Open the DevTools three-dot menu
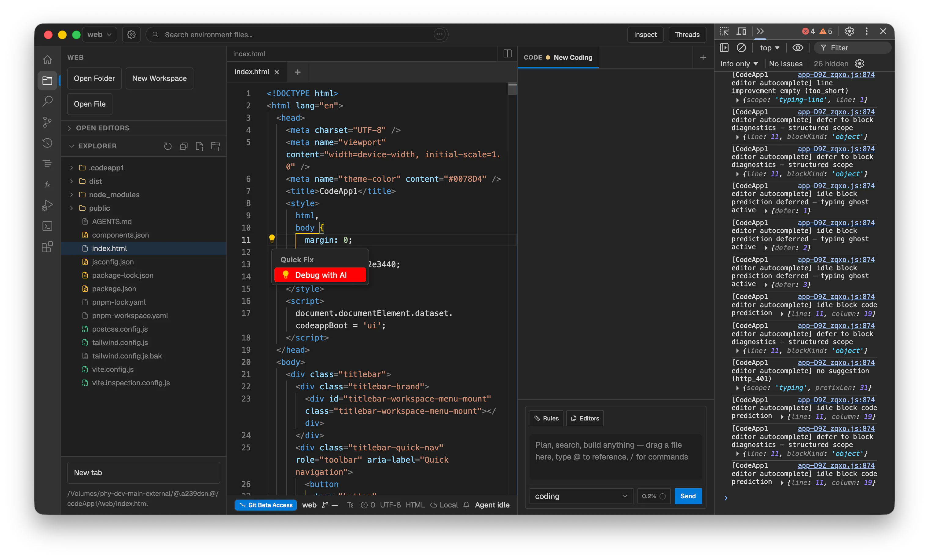Screen dimensions: 929x560 point(866,31)
